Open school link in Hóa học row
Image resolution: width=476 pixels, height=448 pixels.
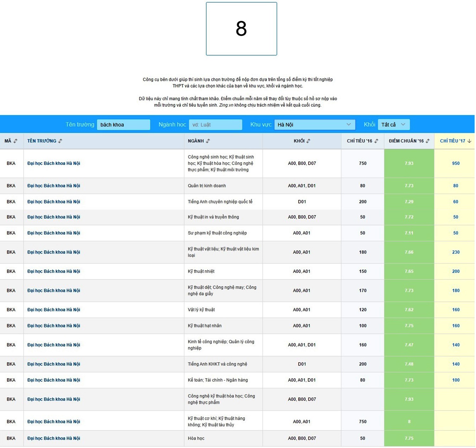(x=54, y=438)
